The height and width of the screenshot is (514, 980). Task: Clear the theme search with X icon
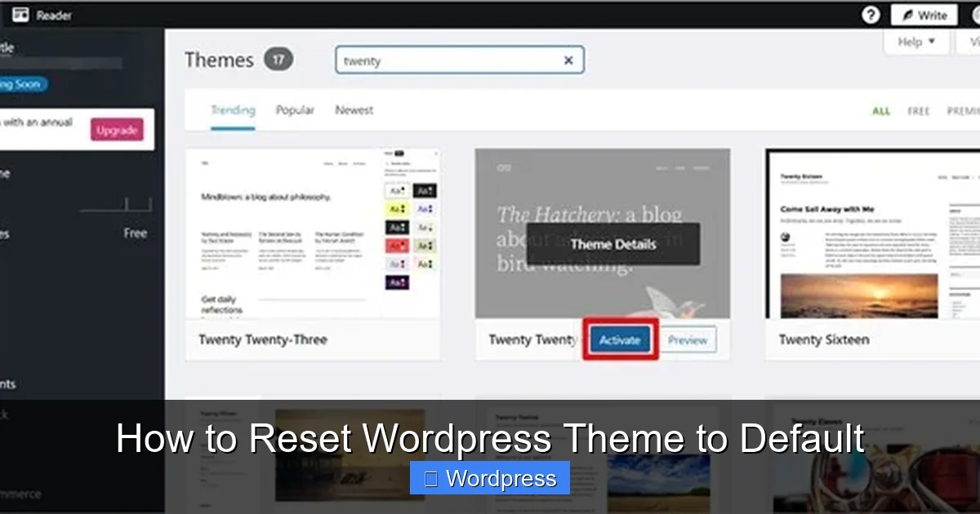tap(568, 60)
